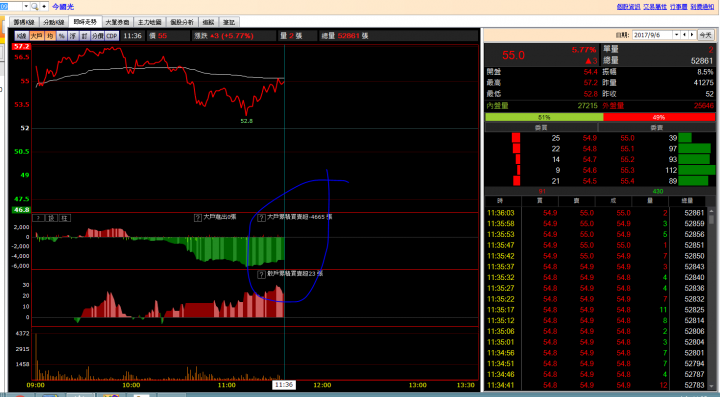The height and width of the screenshot is (397, 720).
Task: Toggle the button between 浮 and 分價
Action: 84,36
